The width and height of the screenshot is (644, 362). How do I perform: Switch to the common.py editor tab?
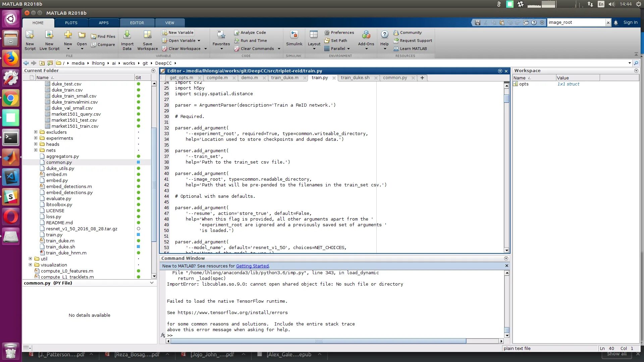pos(395,78)
